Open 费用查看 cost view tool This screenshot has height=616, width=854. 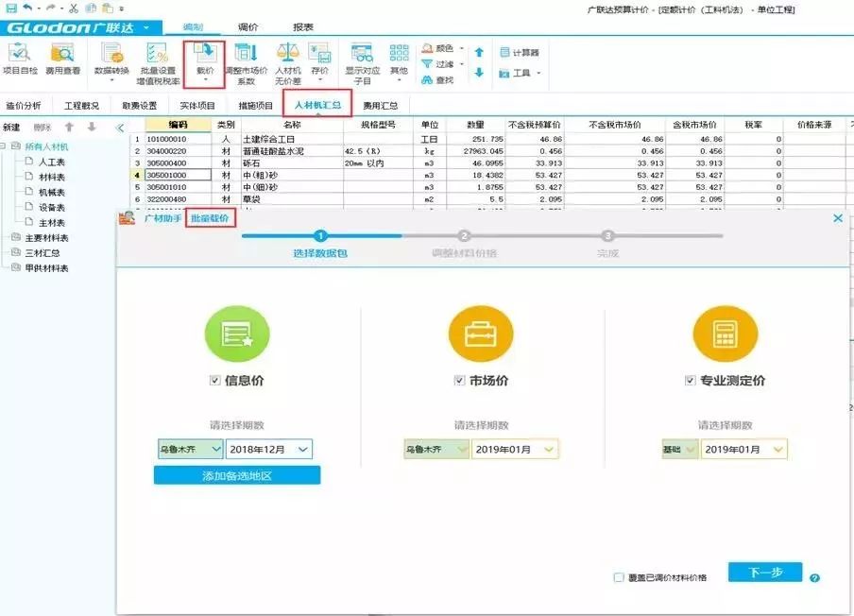62,60
